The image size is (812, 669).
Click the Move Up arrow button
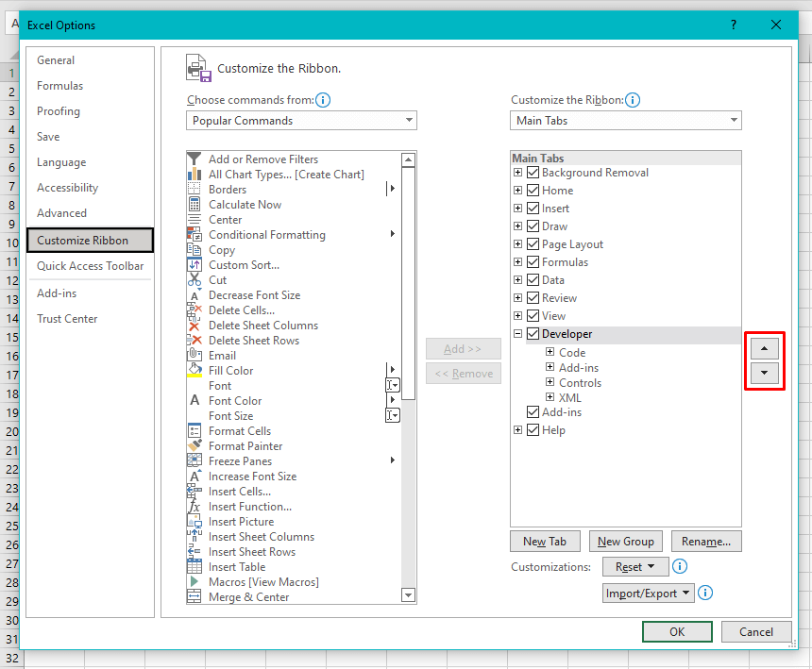click(764, 347)
